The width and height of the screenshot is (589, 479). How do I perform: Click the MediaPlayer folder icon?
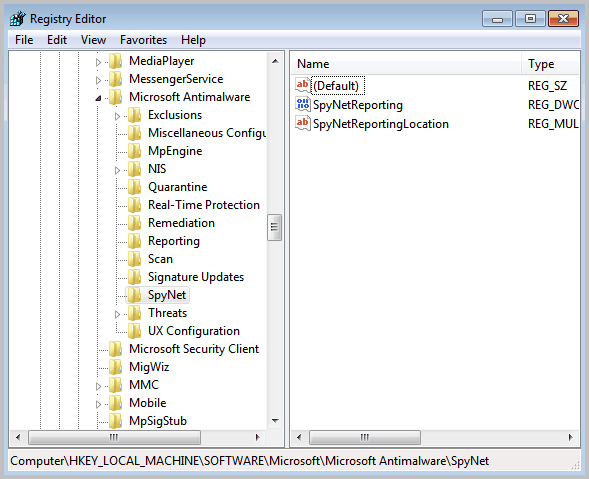click(x=116, y=61)
